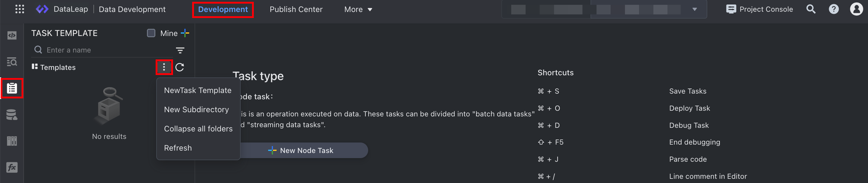The width and height of the screenshot is (868, 183).
Task: Select Collapse all folders menu entry
Action: click(x=198, y=129)
